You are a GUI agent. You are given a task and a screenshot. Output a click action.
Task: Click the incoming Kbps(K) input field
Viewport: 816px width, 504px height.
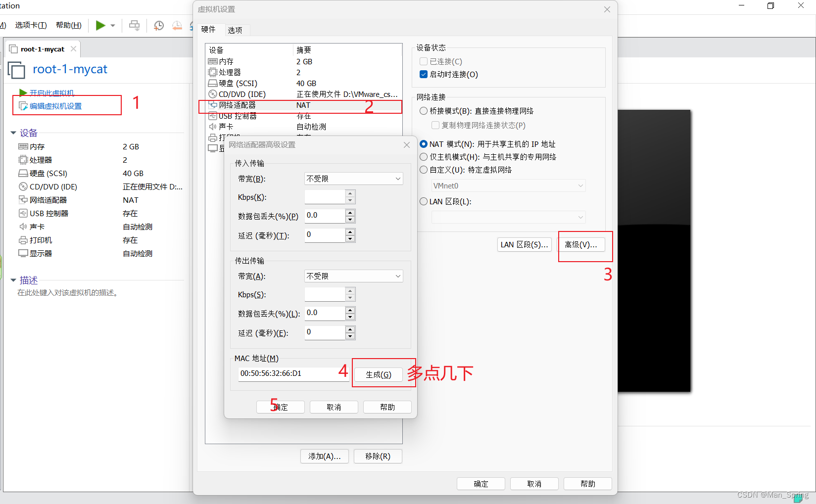(x=325, y=197)
